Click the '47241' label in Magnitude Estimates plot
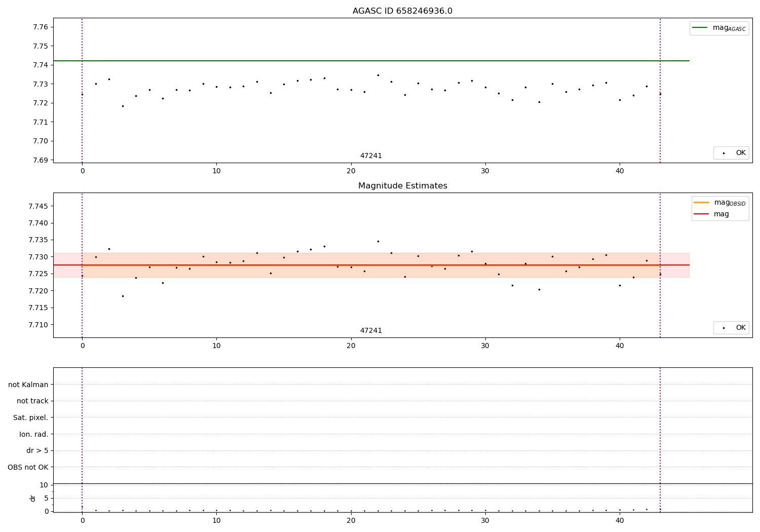 371,331
